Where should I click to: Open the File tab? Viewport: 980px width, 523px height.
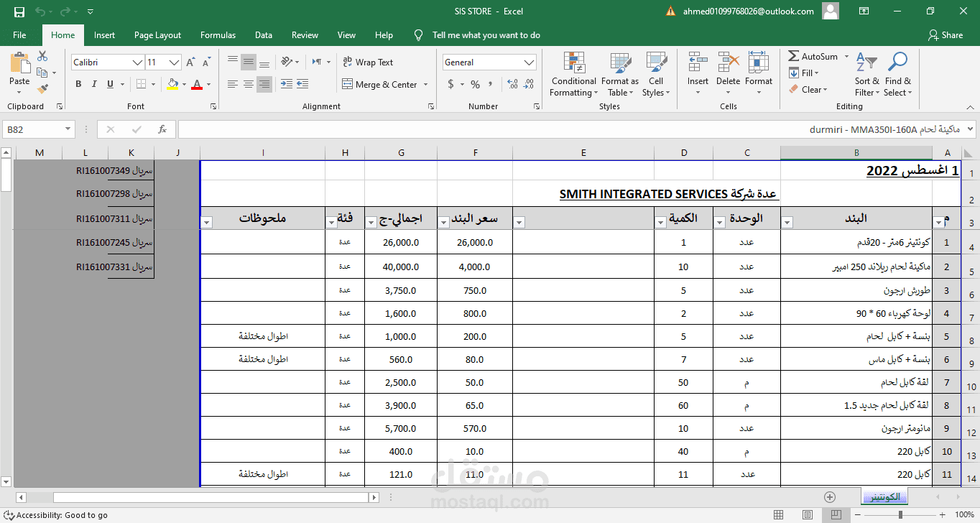click(19, 35)
